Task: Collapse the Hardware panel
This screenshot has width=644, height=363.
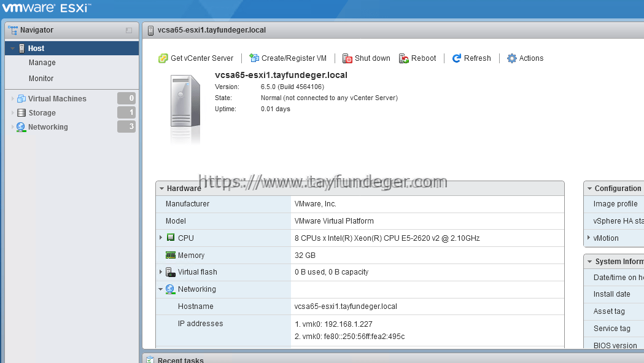Action: point(162,189)
